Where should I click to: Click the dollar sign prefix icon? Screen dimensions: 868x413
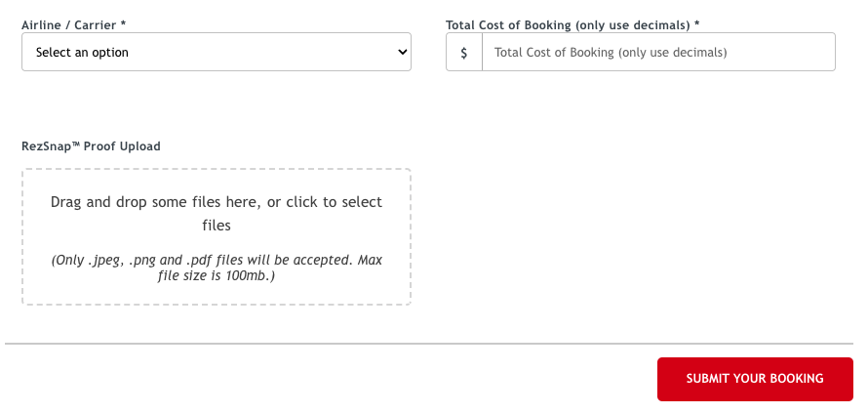tap(464, 52)
